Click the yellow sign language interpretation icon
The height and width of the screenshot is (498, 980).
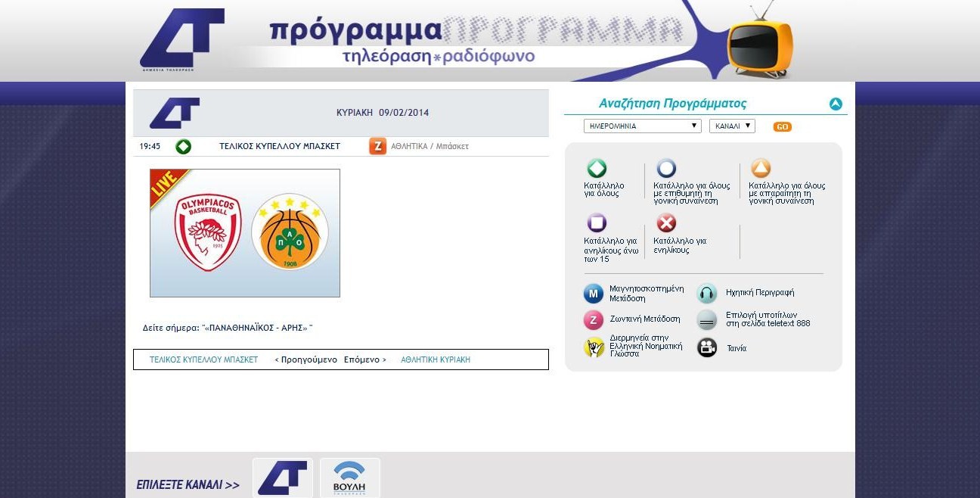click(594, 347)
